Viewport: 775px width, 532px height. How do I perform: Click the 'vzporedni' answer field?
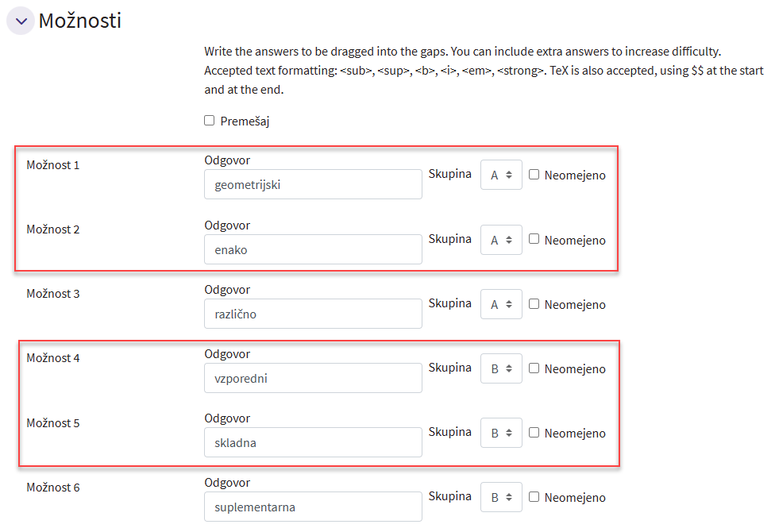pyautogui.click(x=313, y=378)
